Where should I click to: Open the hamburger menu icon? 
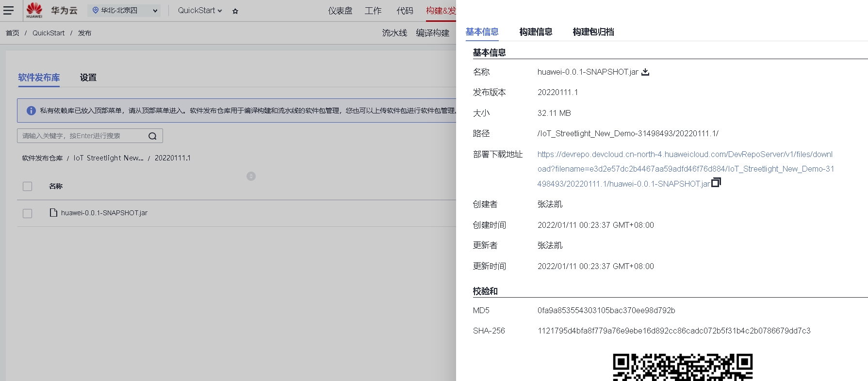tap(8, 10)
